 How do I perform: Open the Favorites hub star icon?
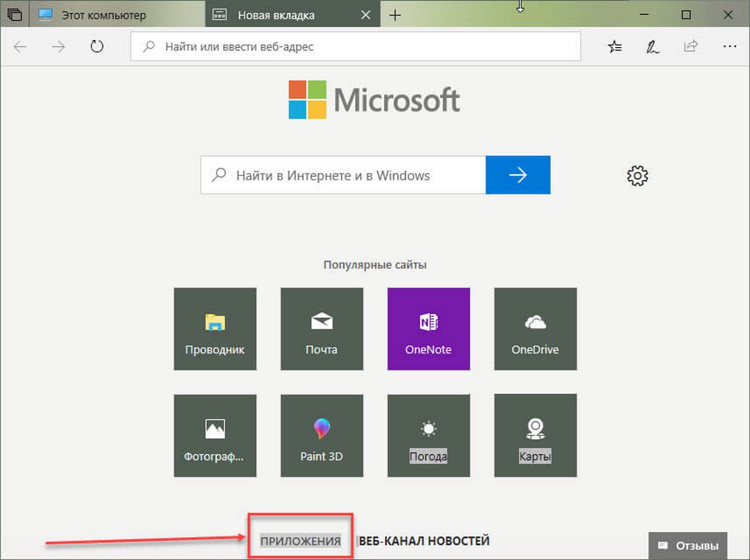click(x=615, y=46)
